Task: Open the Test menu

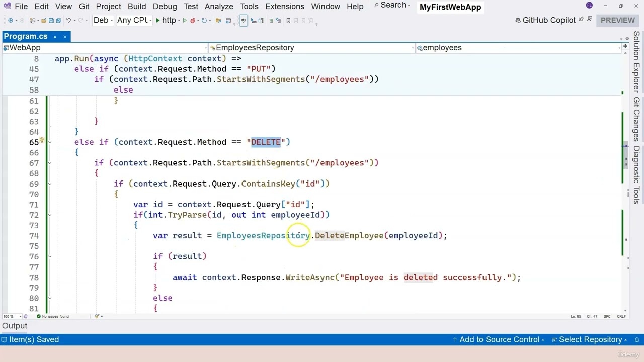Action: (191, 7)
